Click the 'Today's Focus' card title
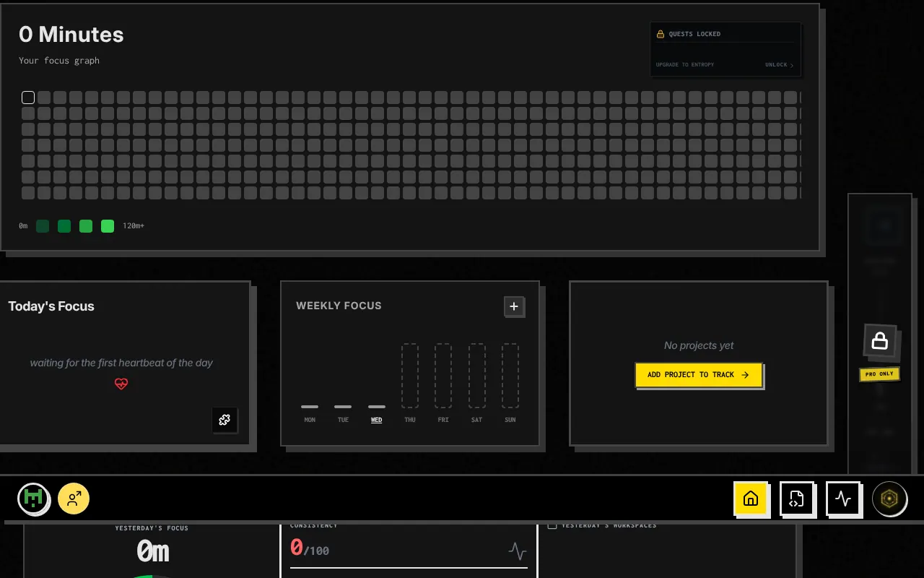This screenshot has width=924, height=578. 51,306
